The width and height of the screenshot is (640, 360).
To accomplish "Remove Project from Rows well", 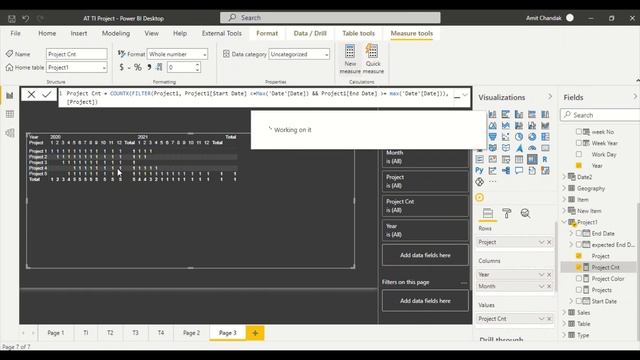I will pos(549,242).
